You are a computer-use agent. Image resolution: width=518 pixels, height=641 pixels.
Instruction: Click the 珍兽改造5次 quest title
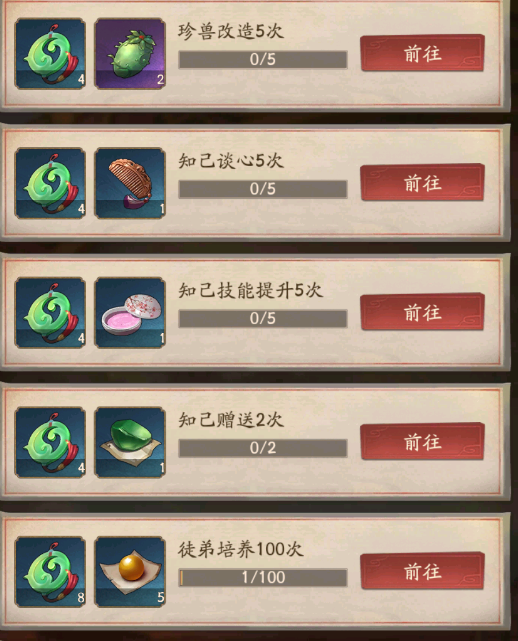(x=231, y=31)
